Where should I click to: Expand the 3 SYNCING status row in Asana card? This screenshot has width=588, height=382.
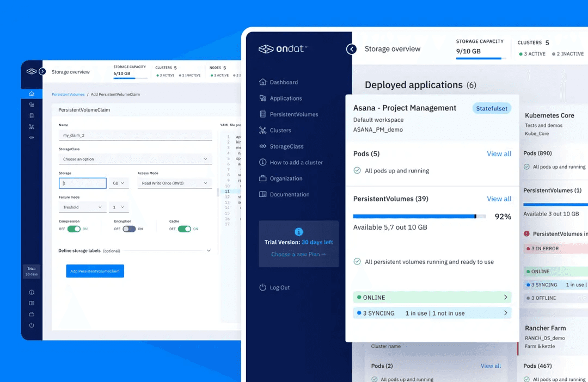[432, 313]
